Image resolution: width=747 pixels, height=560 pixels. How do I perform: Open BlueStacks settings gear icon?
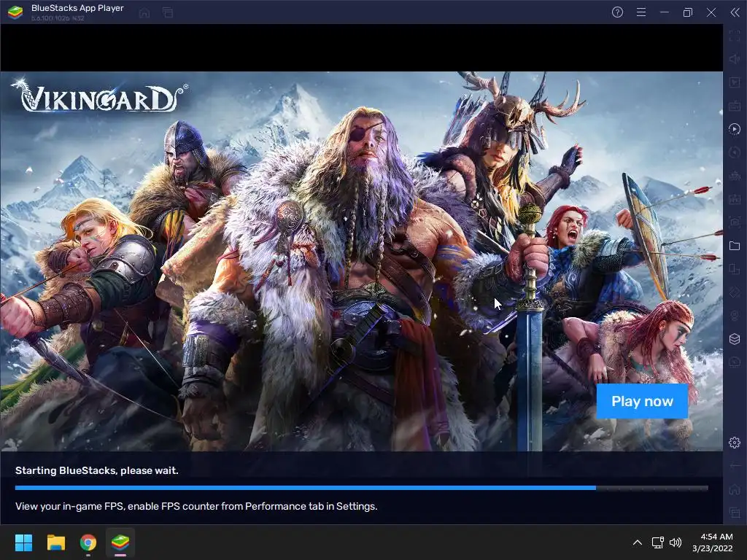735,443
